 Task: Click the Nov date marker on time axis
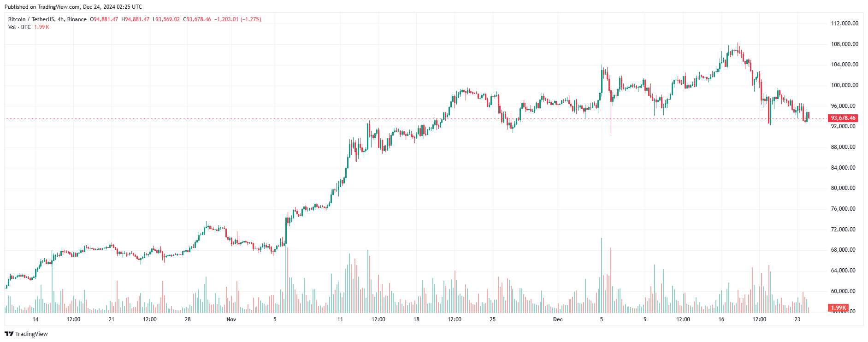pos(231,319)
